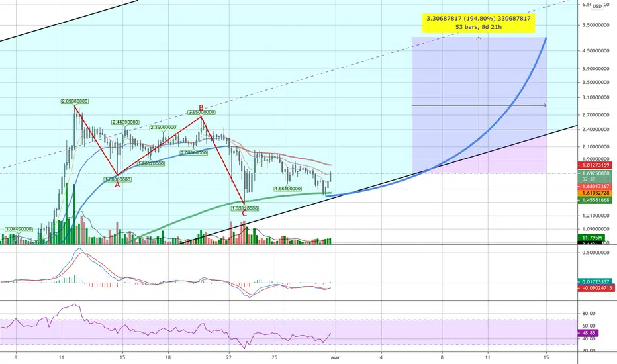Click the 1.68000000 price label above A
This screenshot has width=617, height=364.
[x=118, y=180]
